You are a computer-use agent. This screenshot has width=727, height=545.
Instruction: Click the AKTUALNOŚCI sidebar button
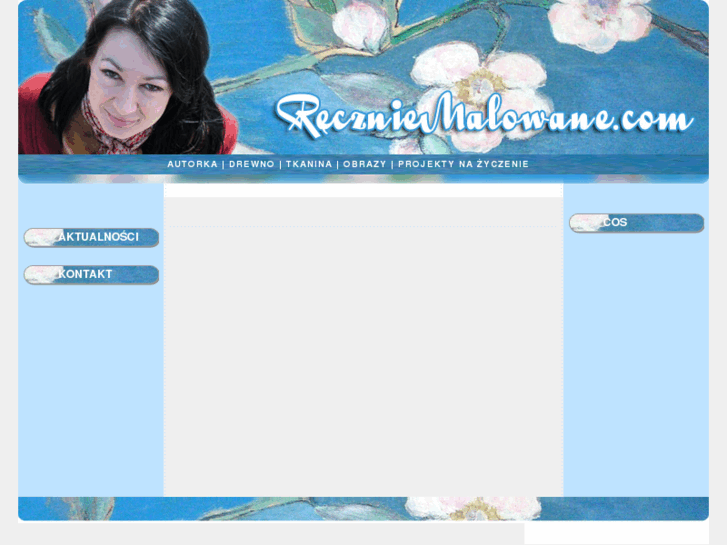91,237
